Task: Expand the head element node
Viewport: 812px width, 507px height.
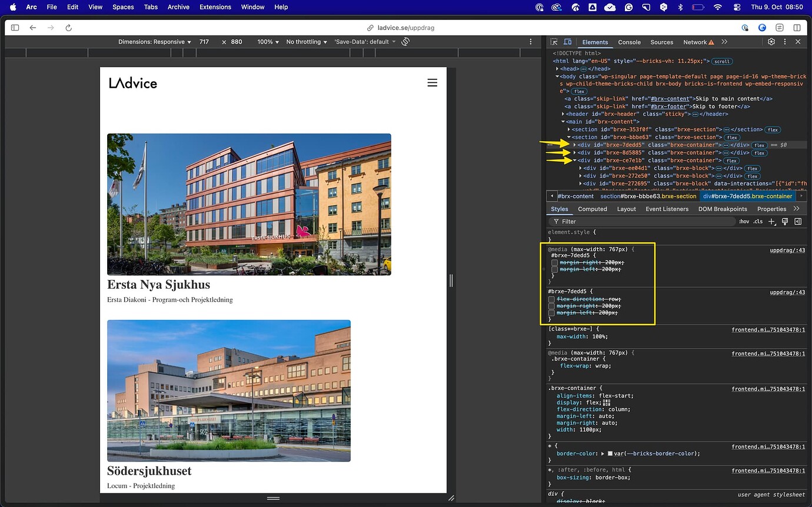Action: [557, 68]
